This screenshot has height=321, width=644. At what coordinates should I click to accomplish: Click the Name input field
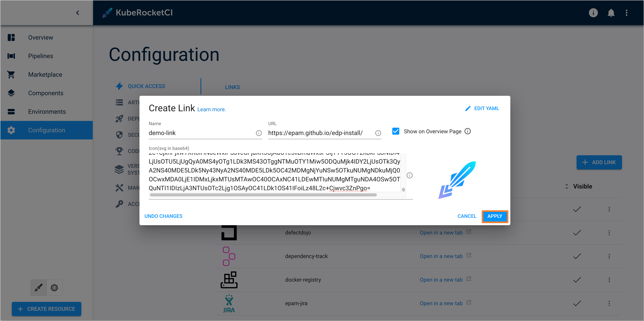(201, 132)
